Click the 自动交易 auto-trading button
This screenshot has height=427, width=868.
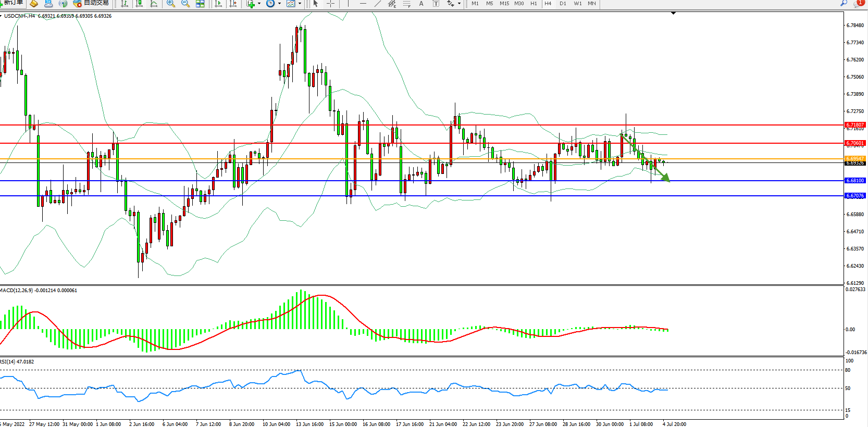click(92, 3)
